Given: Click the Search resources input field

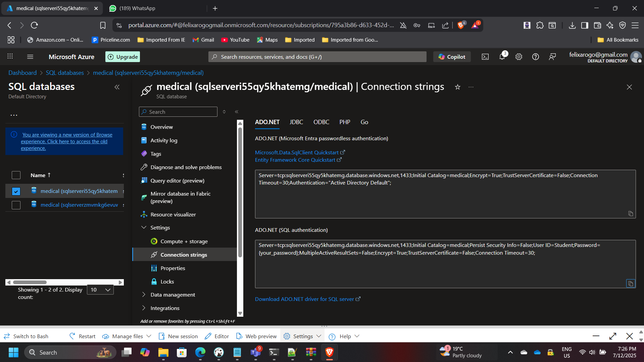Looking at the screenshot, I should pyautogui.click(x=316, y=56).
